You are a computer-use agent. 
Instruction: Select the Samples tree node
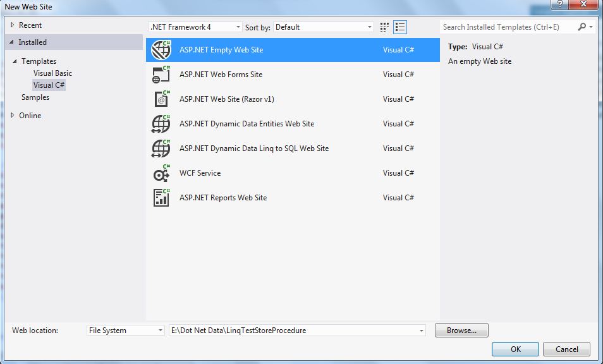35,97
